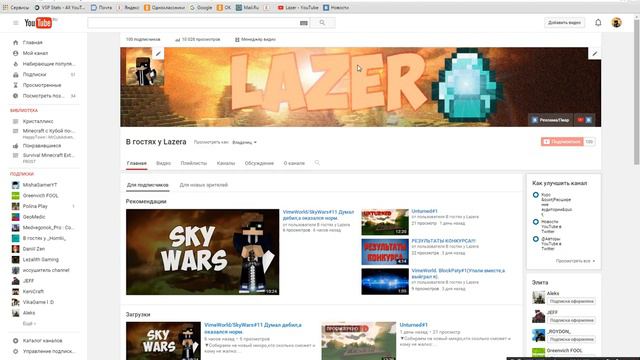Image resolution: width=640 pixels, height=360 pixels.
Task: Switch to Каналы channel tab
Action: click(226, 163)
